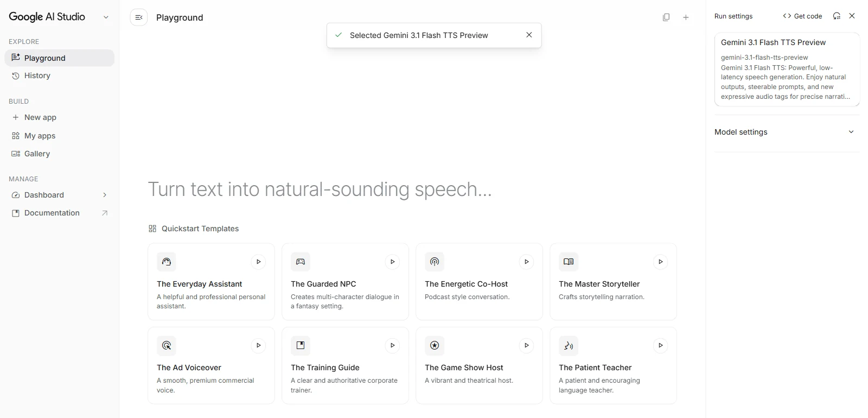
Task: Play The Training Guide preview
Action: click(393, 345)
